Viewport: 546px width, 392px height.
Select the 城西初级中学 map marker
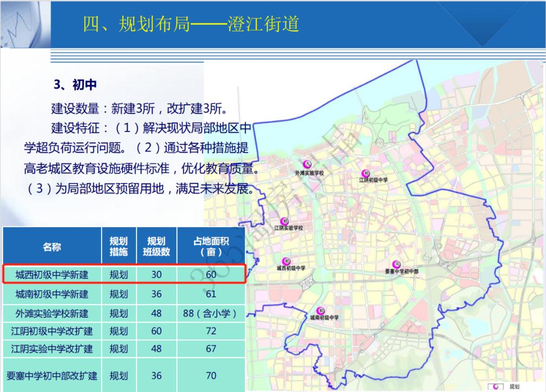click(x=286, y=262)
